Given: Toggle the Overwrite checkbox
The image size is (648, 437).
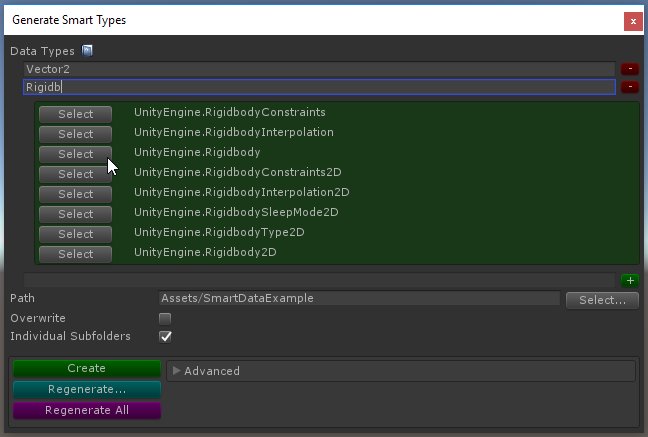Looking at the screenshot, I should (x=165, y=318).
